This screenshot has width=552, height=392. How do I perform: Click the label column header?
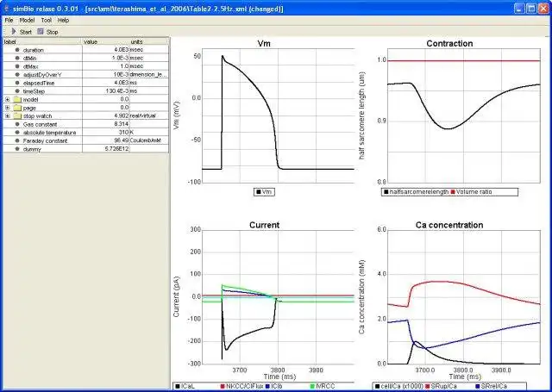[x=42, y=42]
